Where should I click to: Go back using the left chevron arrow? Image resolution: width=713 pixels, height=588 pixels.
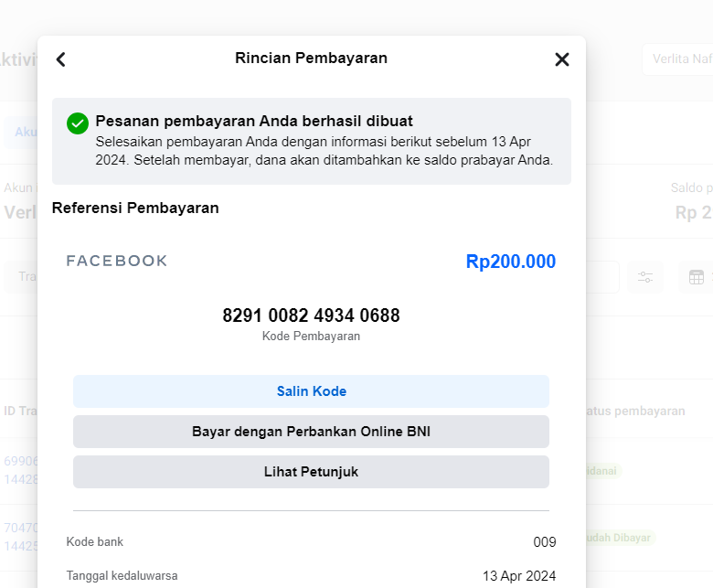pos(61,59)
